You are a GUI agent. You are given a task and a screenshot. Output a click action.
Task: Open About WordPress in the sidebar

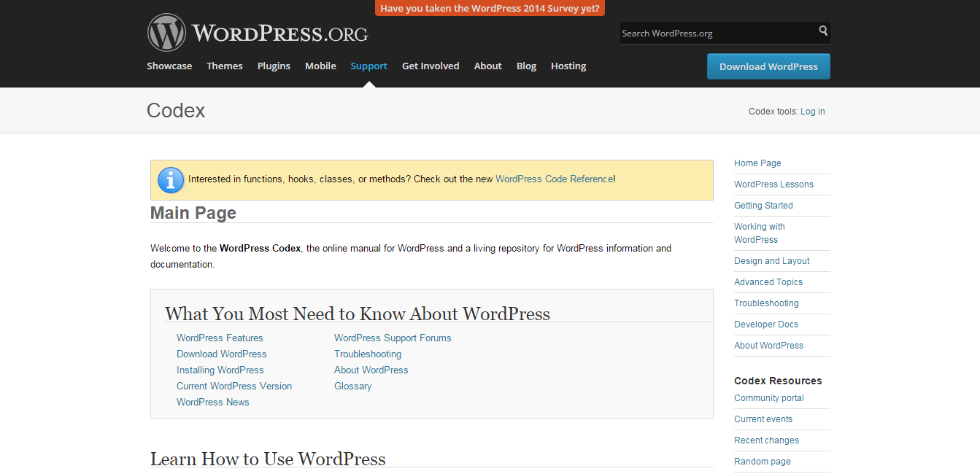[x=768, y=346]
